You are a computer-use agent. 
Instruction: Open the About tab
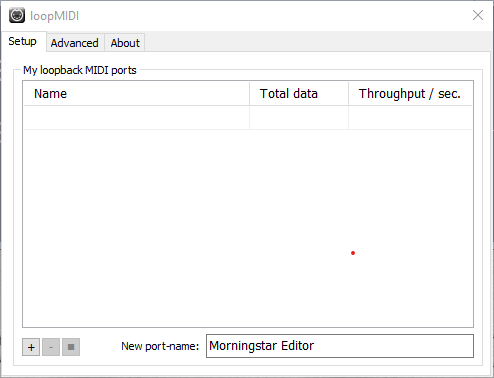(x=125, y=43)
